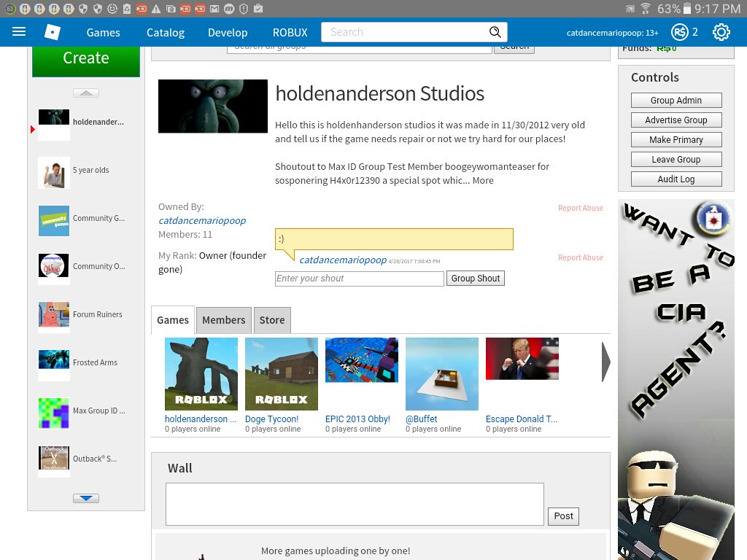Switch to the Members tab
The width and height of the screenshot is (747, 560).
coord(223,320)
